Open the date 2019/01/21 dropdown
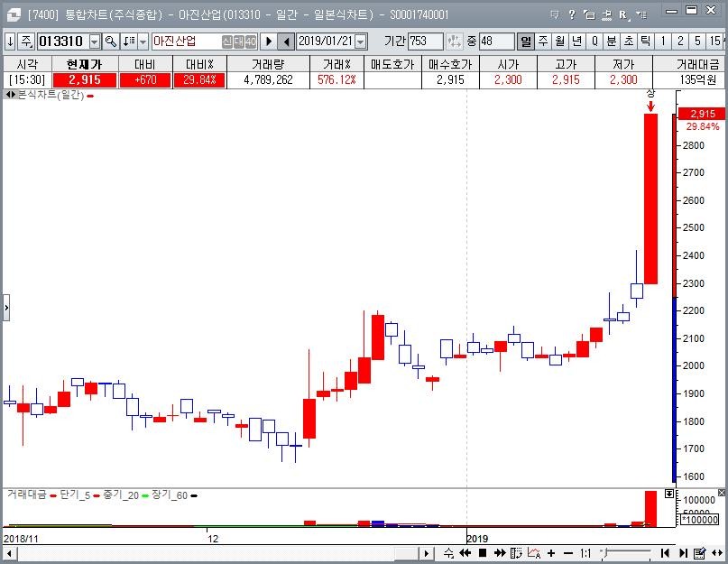The width and height of the screenshot is (728, 564). coord(361,42)
